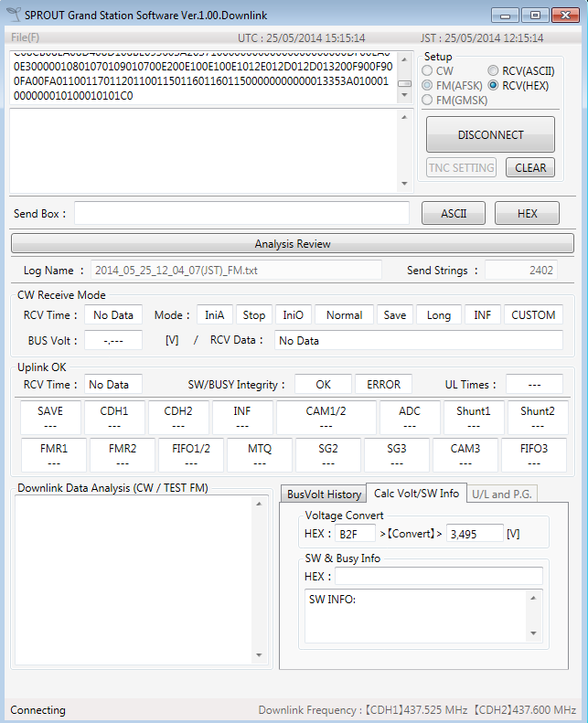This screenshot has height=723, width=588.
Task: Click the MTQ status cell
Action: point(259,455)
